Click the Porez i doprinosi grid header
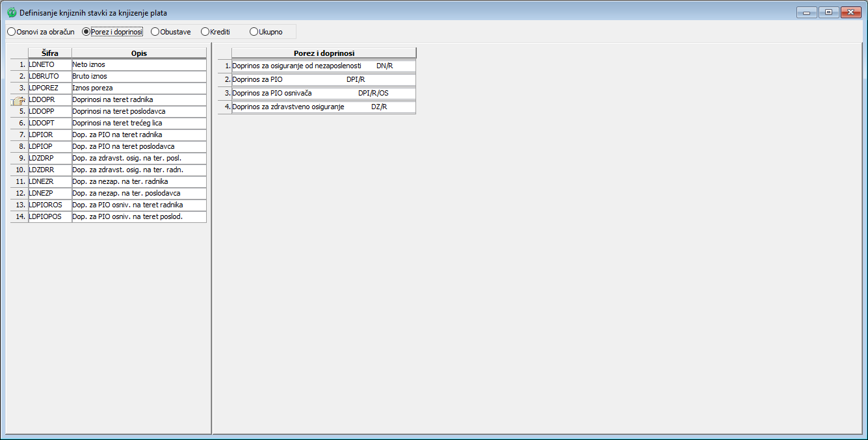The height and width of the screenshot is (440, 868). 323,53
